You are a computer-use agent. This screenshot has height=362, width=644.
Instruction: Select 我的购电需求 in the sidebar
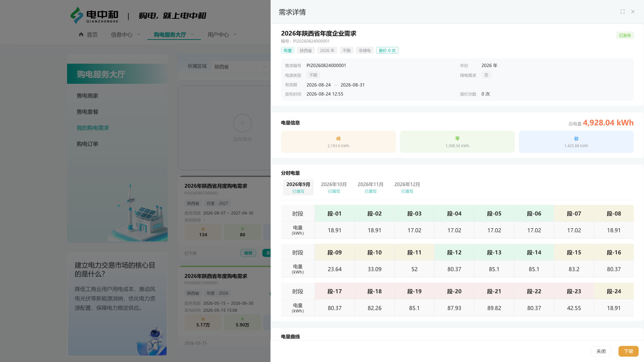point(93,128)
